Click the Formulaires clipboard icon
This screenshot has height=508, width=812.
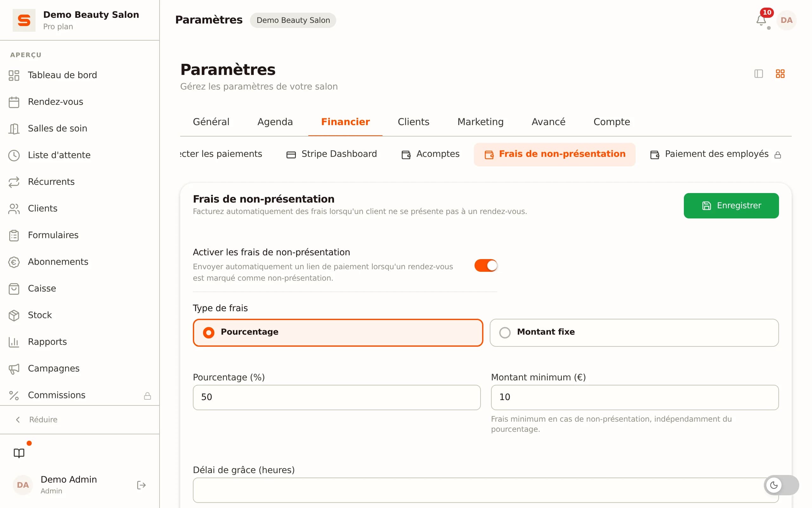[x=14, y=236]
